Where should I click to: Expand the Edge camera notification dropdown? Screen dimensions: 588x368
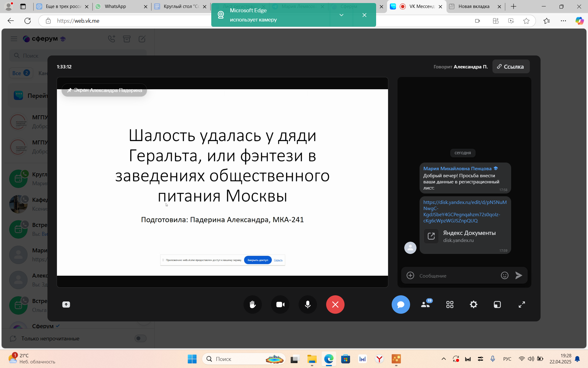341,15
